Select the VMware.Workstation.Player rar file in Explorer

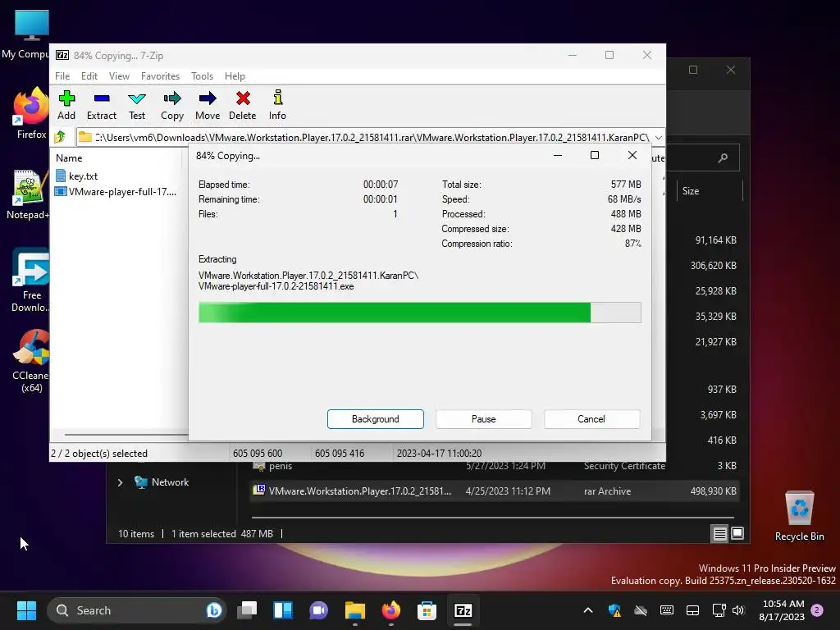(495, 491)
